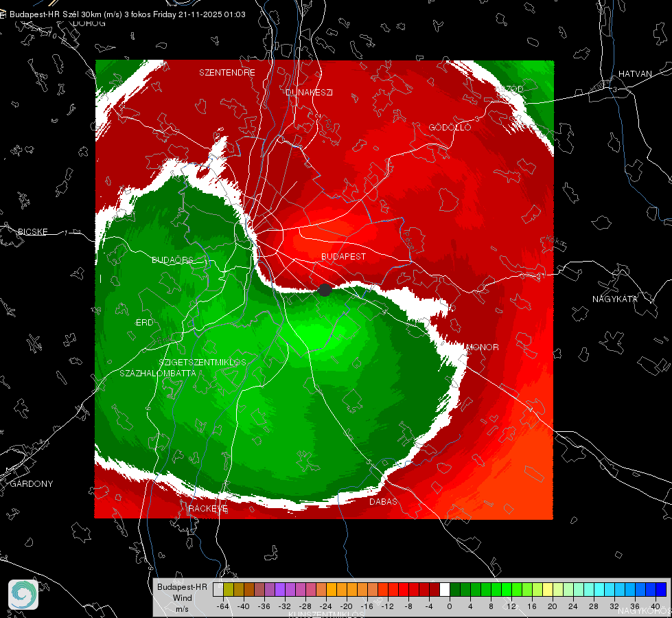Click the GÁRDONY town label
672x618 pixels.
pyautogui.click(x=32, y=484)
